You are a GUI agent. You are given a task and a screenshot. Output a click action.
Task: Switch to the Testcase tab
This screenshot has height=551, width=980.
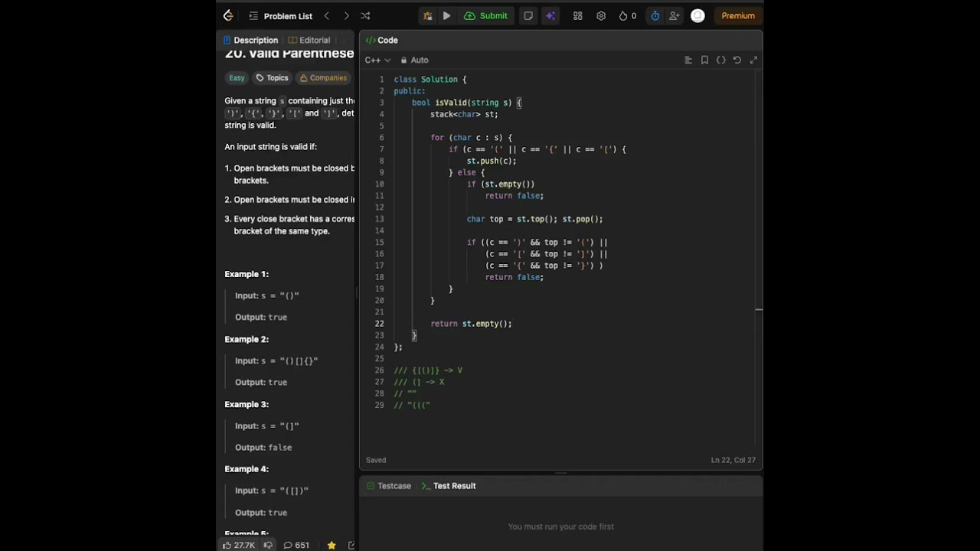point(389,486)
